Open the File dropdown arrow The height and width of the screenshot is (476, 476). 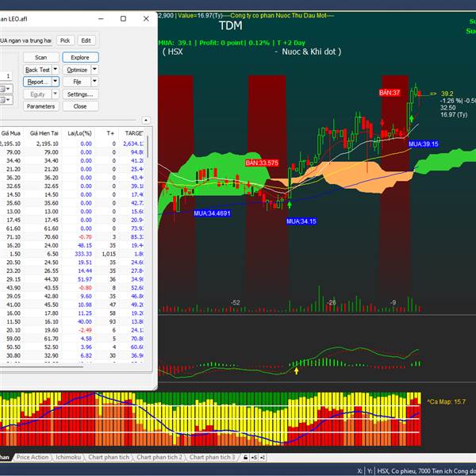point(94,82)
